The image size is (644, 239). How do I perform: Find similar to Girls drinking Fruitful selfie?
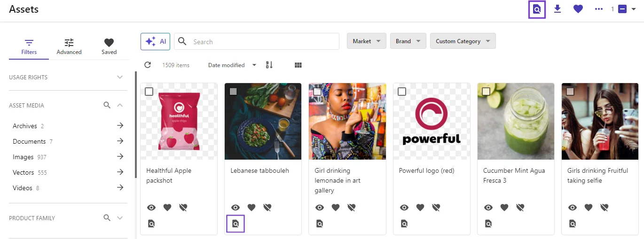[x=573, y=224]
